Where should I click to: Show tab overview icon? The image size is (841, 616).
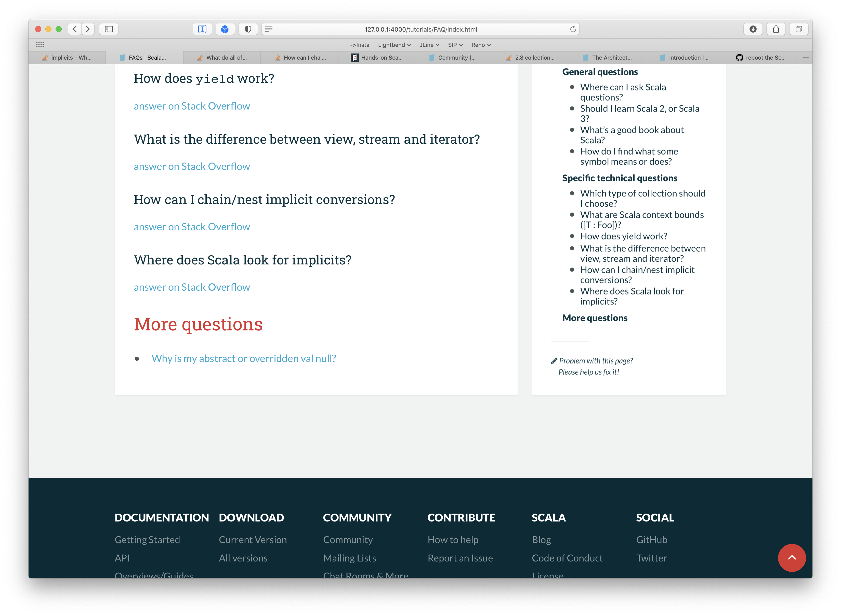pos(799,29)
